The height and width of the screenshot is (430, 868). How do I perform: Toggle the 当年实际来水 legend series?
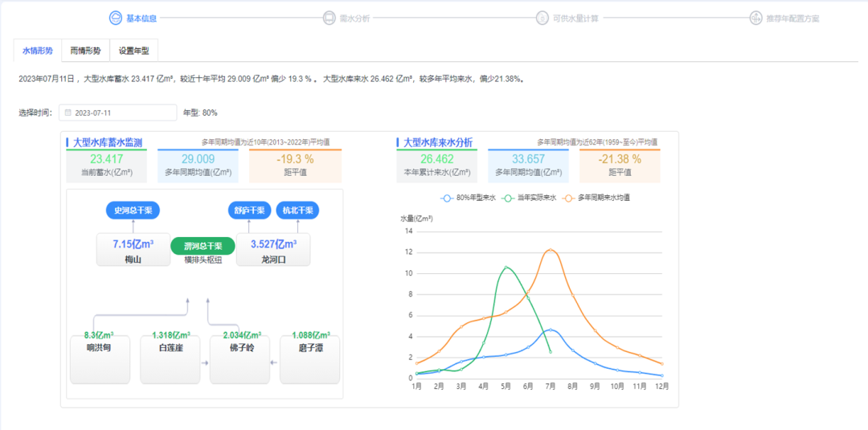[530, 198]
